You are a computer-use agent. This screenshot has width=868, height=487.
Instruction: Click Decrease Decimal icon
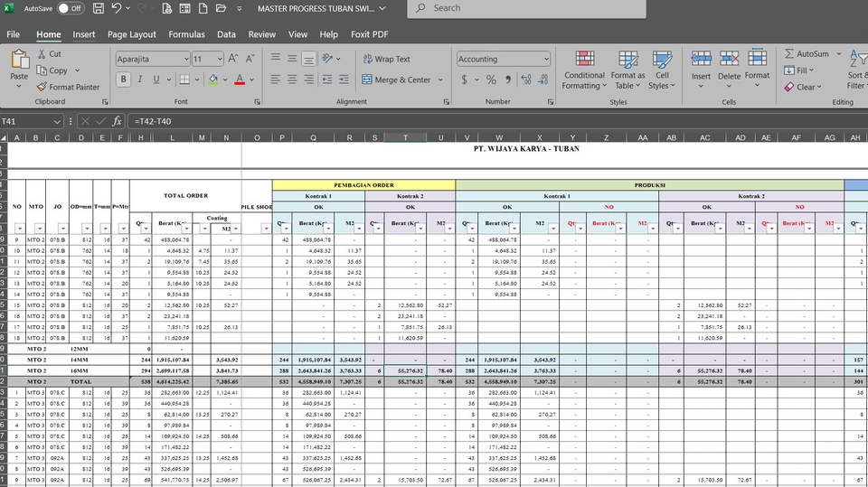pos(543,80)
